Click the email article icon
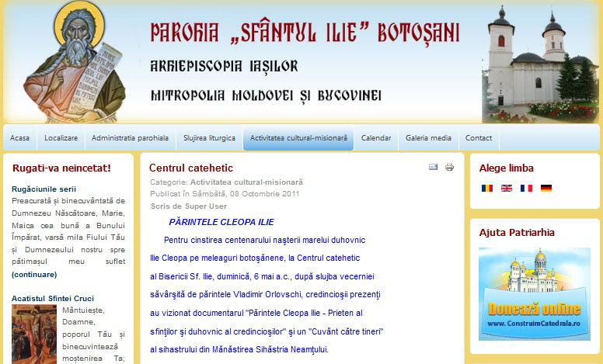Image resolution: width=603 pixels, height=364 pixels. 433,167
